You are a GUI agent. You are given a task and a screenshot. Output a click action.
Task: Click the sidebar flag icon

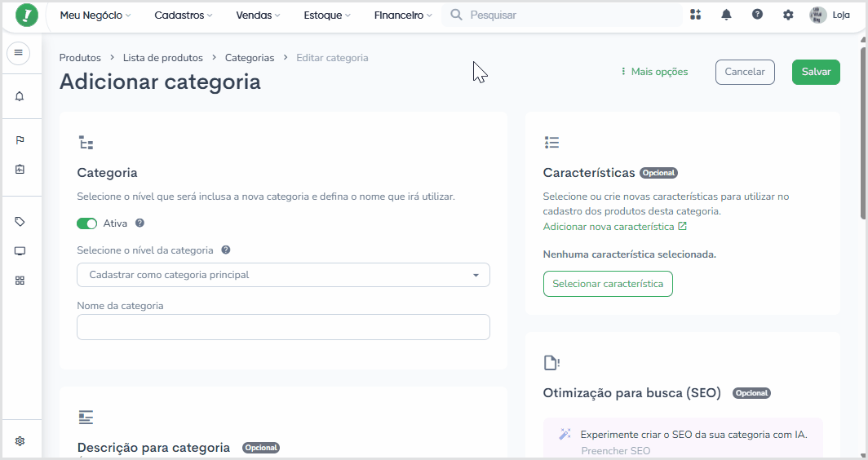click(x=20, y=140)
